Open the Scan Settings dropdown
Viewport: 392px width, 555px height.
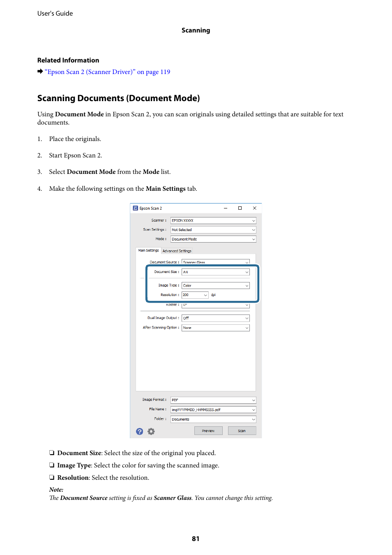(x=213, y=230)
